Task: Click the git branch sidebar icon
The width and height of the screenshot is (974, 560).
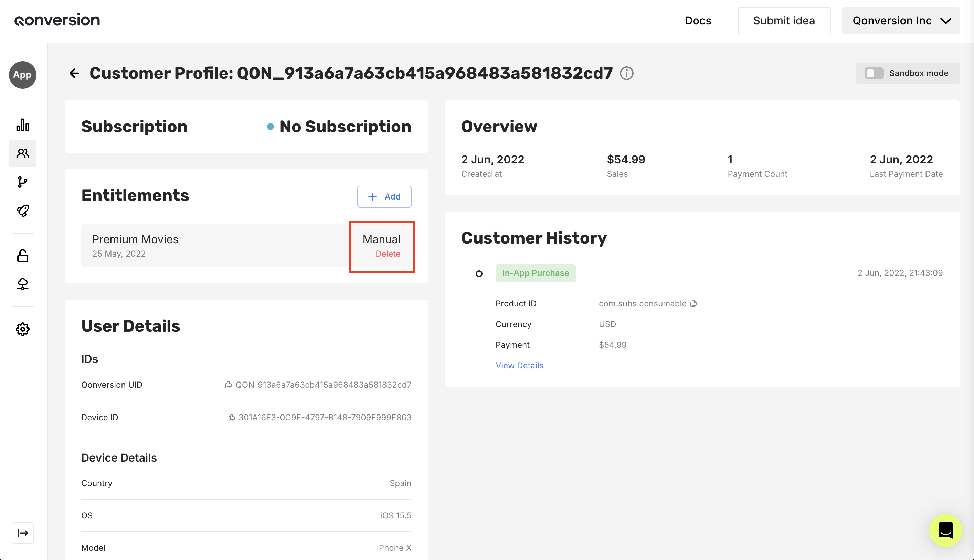Action: pyautogui.click(x=23, y=182)
